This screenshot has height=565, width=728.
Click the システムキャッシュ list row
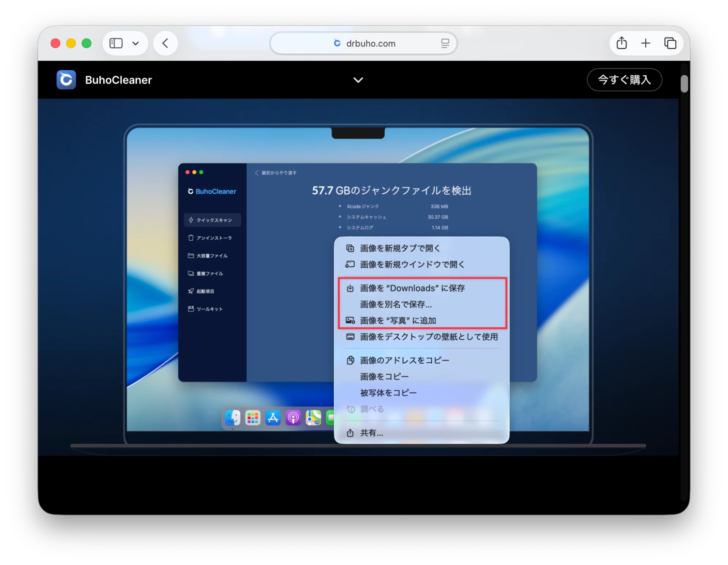point(394,217)
